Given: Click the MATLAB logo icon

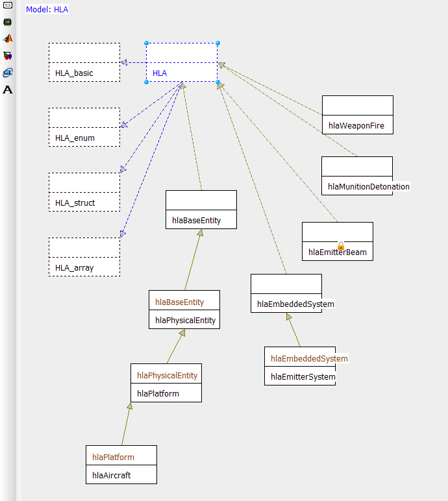Looking at the screenshot, I should (x=8, y=38).
